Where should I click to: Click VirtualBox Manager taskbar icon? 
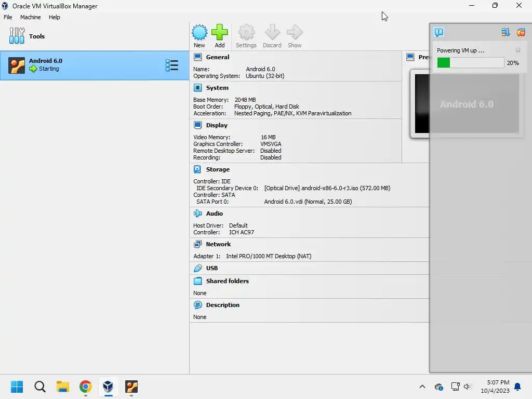click(108, 387)
